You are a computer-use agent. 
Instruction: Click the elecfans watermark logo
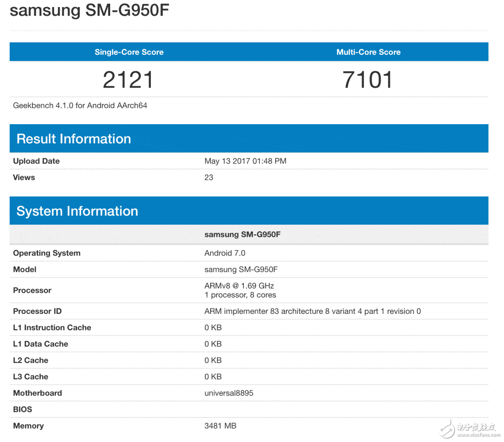point(469,428)
